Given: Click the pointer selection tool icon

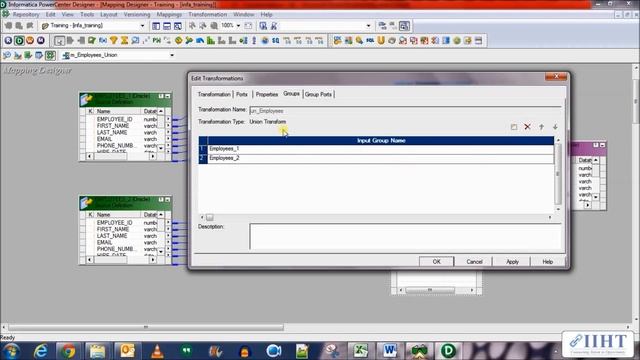Looking at the screenshot, I should pos(59,40).
